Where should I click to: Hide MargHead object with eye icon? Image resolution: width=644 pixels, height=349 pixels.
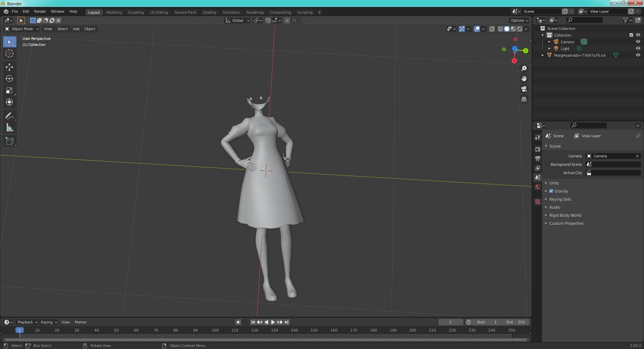click(638, 55)
